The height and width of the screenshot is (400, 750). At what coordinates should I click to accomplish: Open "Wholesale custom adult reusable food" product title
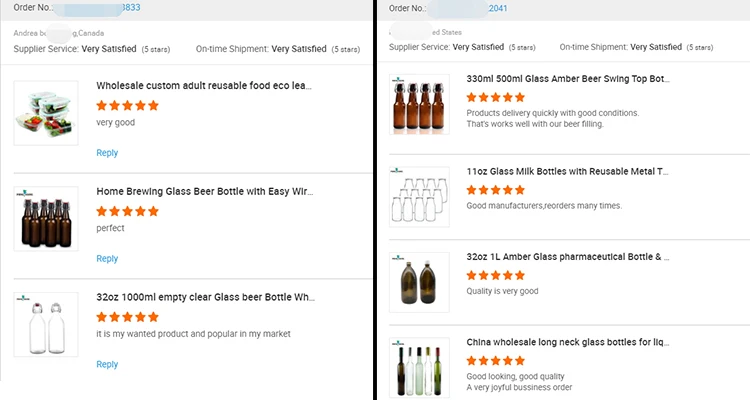204,86
